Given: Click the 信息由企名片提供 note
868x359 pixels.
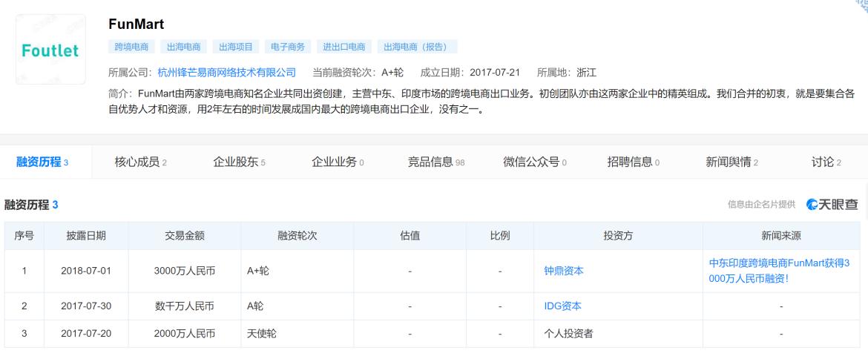Looking at the screenshot, I should [761, 204].
